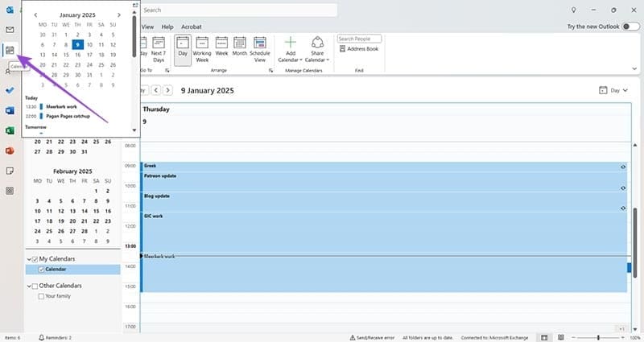Select February 20 in date navigator
The width and height of the screenshot is (644, 342).
[x=72, y=220]
